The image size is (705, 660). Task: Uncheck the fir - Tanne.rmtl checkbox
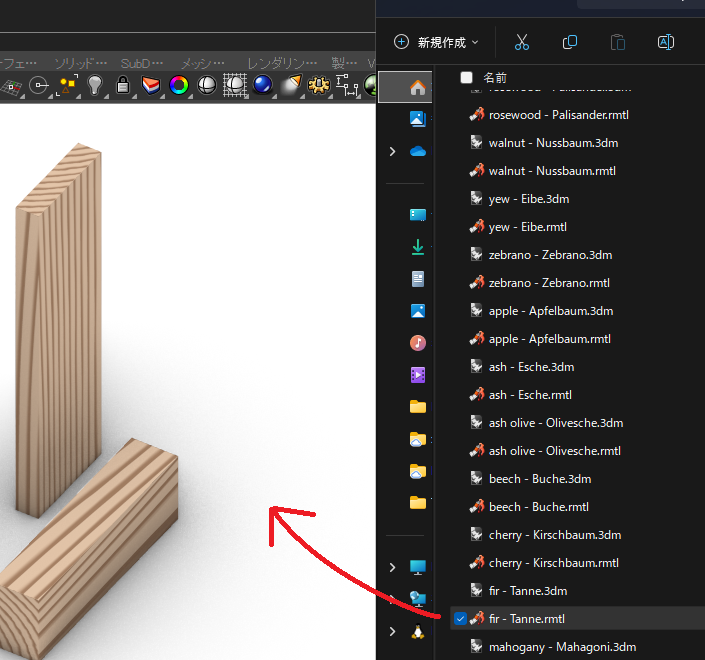460,619
